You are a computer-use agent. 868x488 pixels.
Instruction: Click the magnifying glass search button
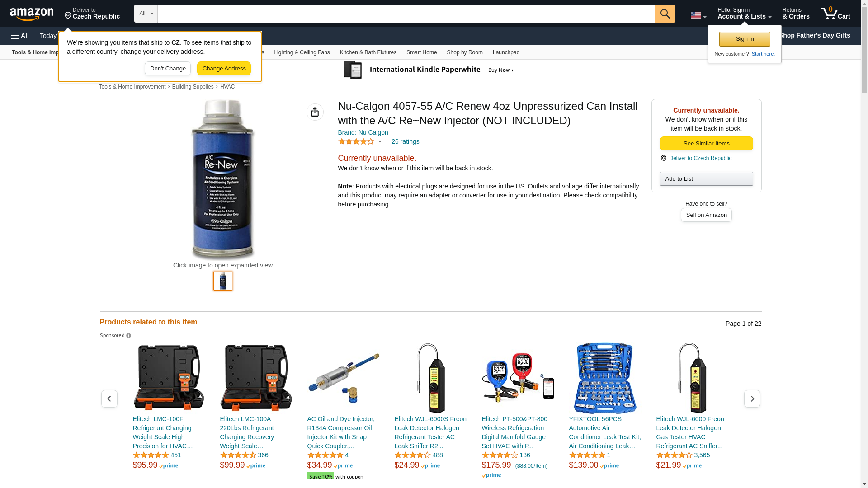pyautogui.click(x=665, y=14)
